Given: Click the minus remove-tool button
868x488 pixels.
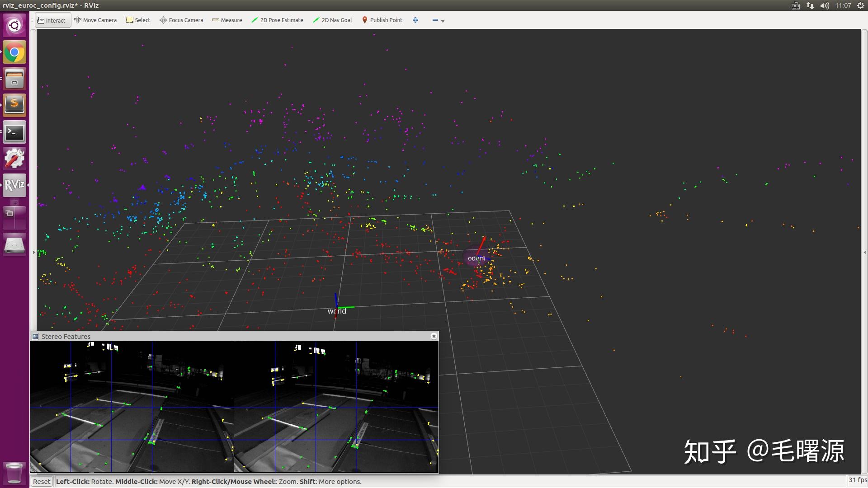Looking at the screenshot, I should (x=435, y=20).
